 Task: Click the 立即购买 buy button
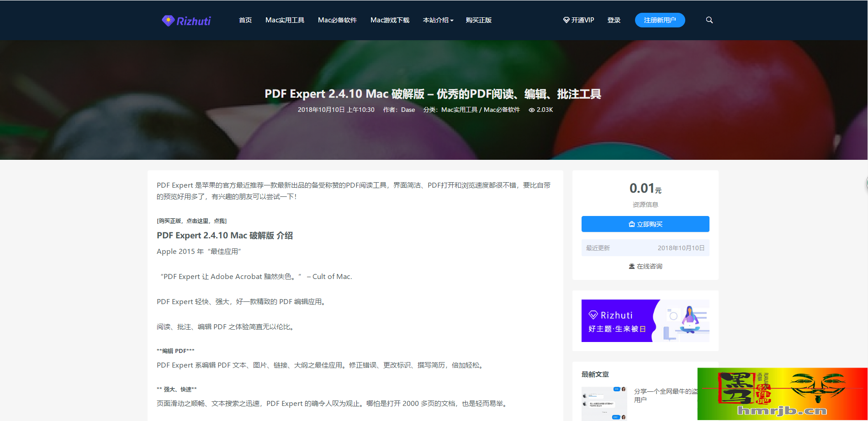[645, 224]
